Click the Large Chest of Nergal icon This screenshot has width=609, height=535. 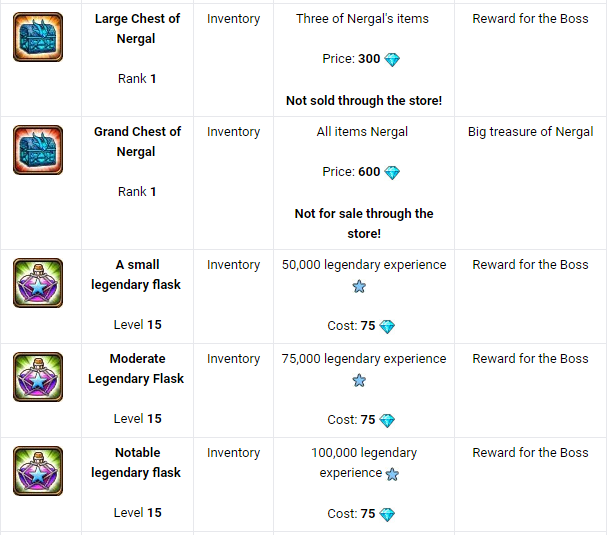click(x=38, y=37)
